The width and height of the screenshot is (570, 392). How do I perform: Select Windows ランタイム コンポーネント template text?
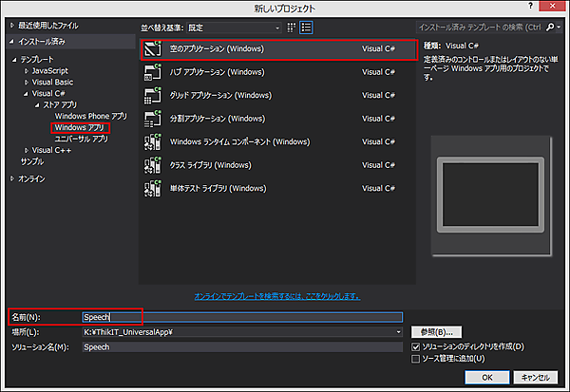tap(240, 141)
